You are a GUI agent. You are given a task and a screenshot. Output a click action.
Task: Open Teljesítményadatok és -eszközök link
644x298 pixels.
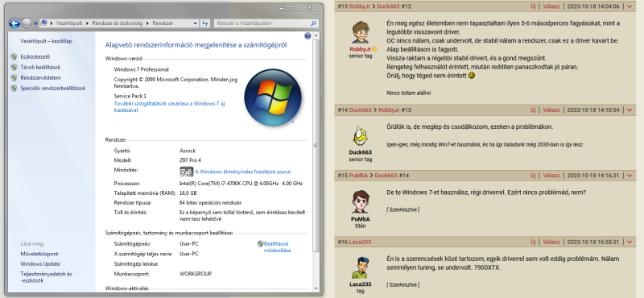pyautogui.click(x=46, y=277)
